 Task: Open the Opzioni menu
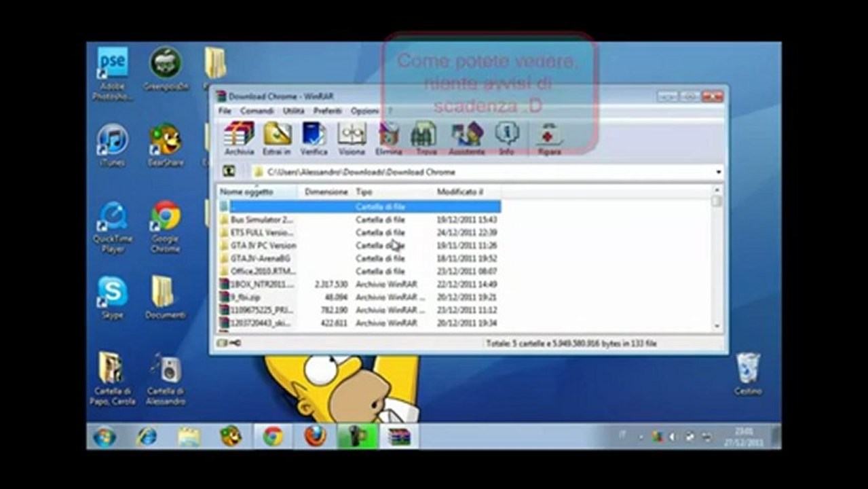point(364,111)
